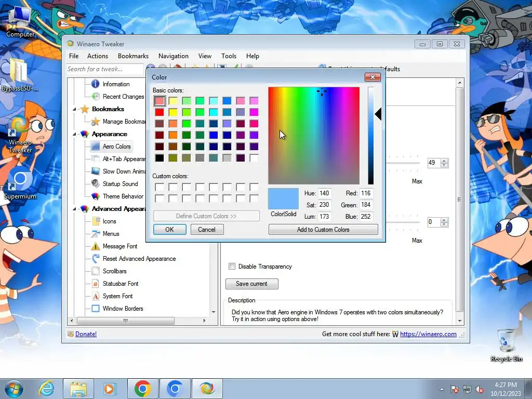This screenshot has width=532, height=399.
Task: Open the Slow Down Animations item
Action: pyautogui.click(x=124, y=171)
